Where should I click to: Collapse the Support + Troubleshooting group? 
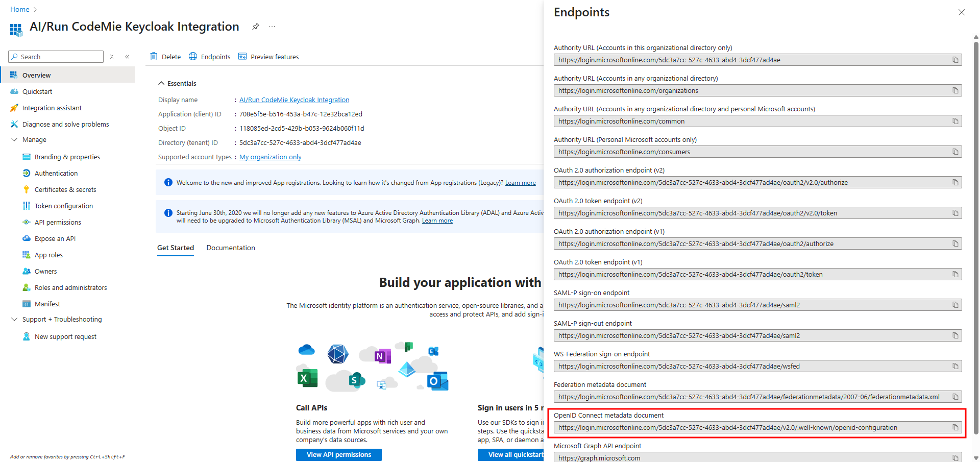click(14, 320)
